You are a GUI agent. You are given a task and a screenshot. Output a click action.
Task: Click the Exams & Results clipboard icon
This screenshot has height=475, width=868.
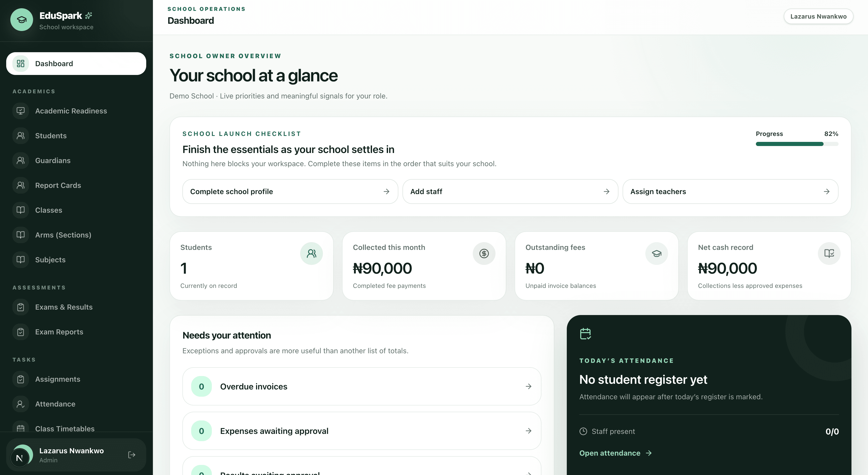pos(21,307)
